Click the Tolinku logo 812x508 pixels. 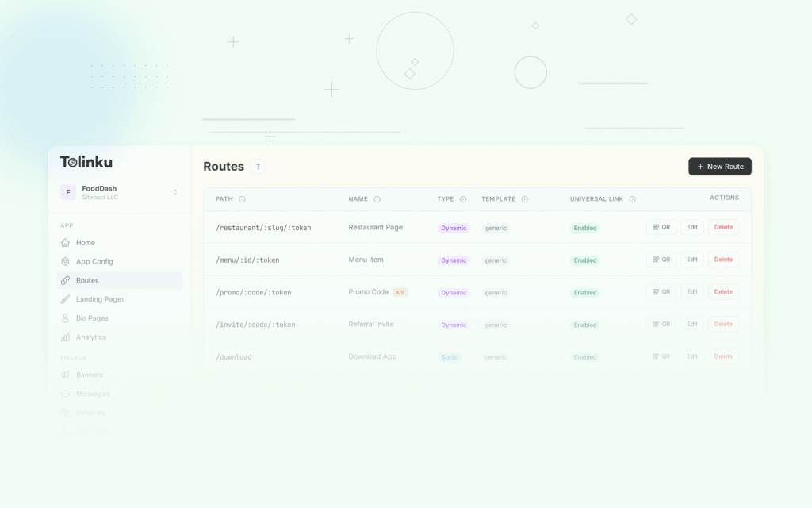(x=86, y=162)
